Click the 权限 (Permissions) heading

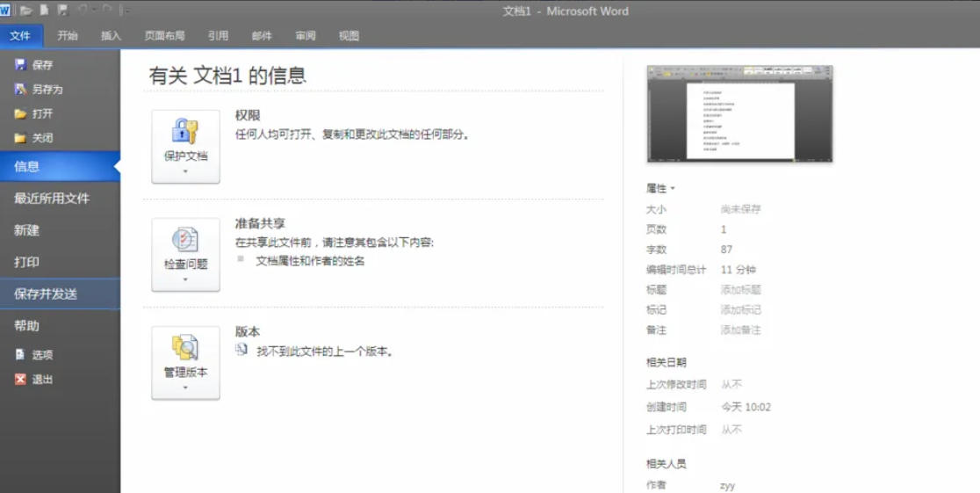(248, 116)
